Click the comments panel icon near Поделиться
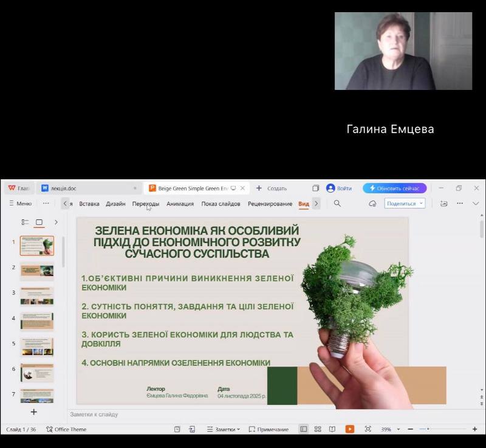486x448 pixels. click(x=444, y=204)
